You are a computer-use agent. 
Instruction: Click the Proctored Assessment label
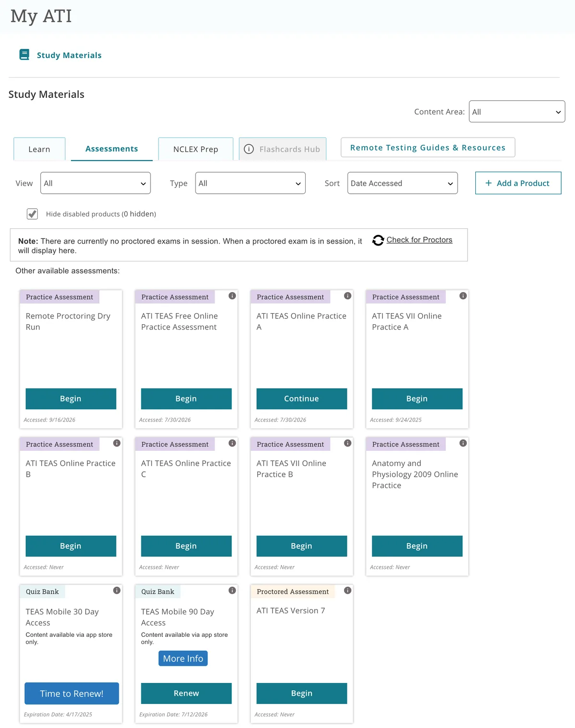click(x=293, y=591)
